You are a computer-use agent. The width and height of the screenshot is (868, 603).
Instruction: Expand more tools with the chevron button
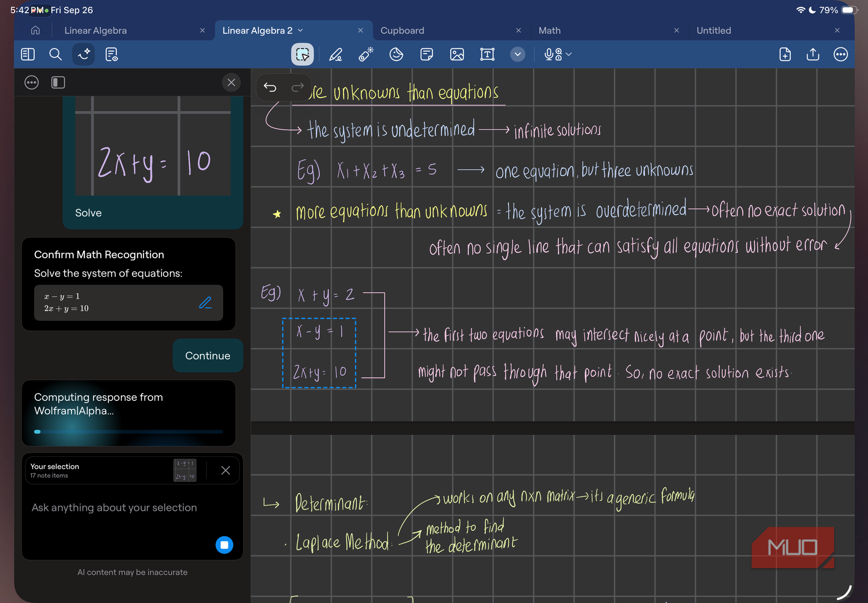518,55
